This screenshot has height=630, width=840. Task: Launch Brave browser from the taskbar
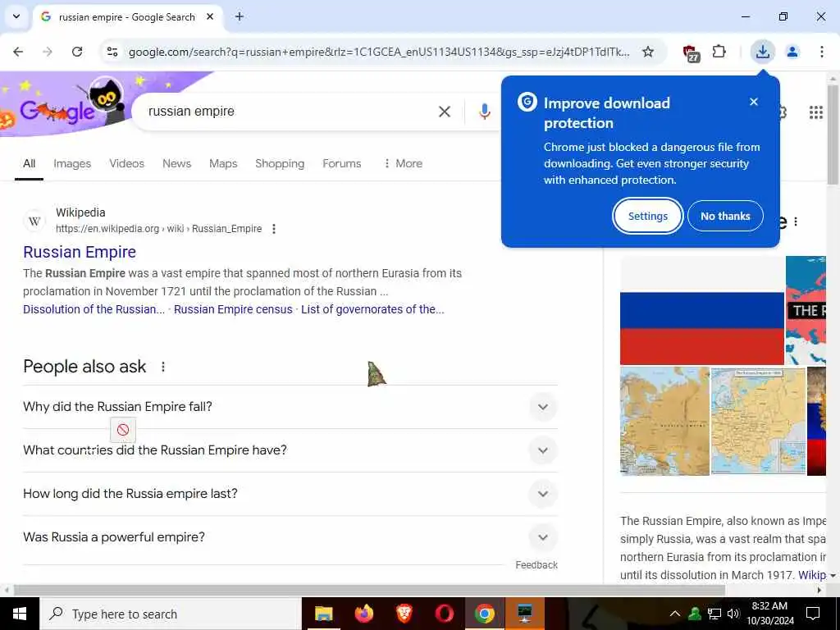pyautogui.click(x=404, y=614)
